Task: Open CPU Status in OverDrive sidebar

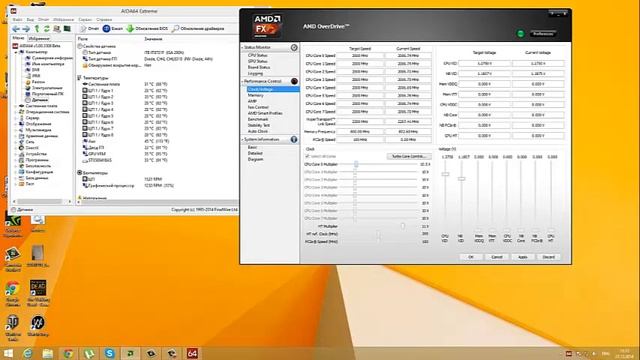Action: (258, 55)
